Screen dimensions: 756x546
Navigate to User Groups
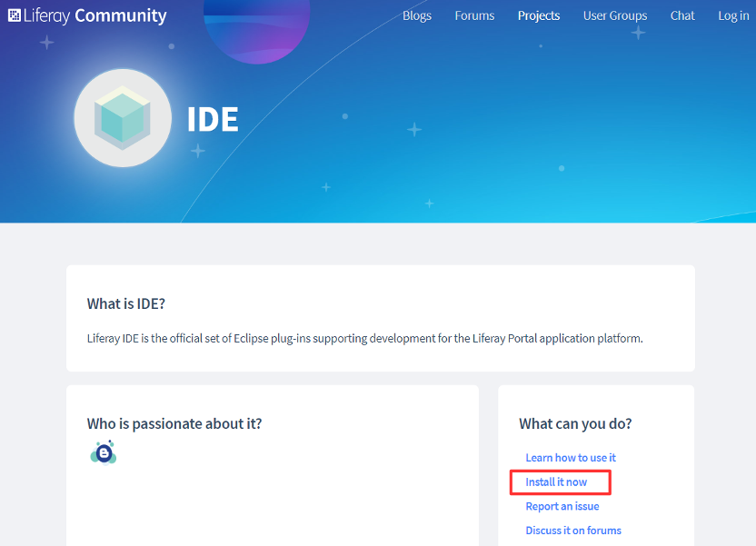pyautogui.click(x=615, y=15)
